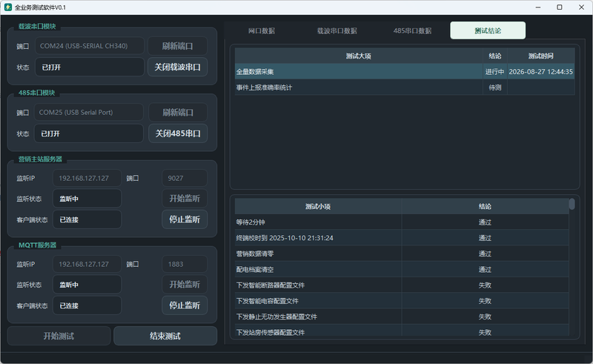
Task: Select the 事件上报准确率统计 row
Action: (x=405, y=87)
